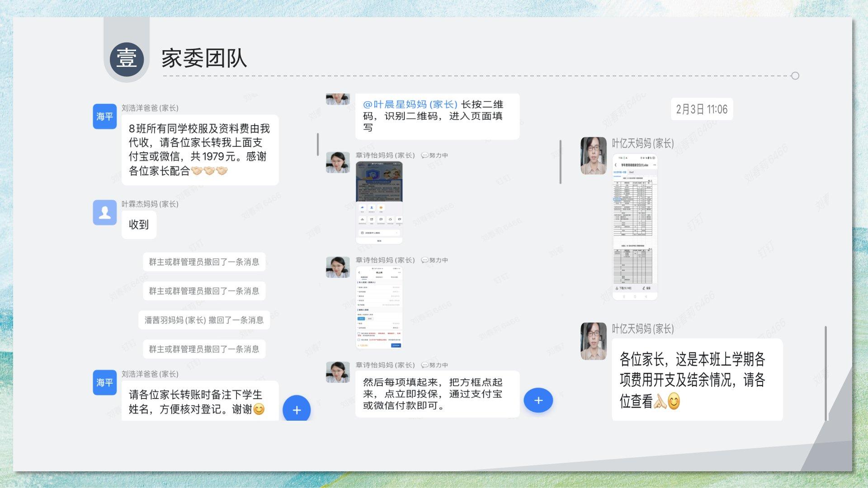Click 海平 avatar of bottom transfer message
Viewport: 868px width, 488px height.
(x=104, y=382)
